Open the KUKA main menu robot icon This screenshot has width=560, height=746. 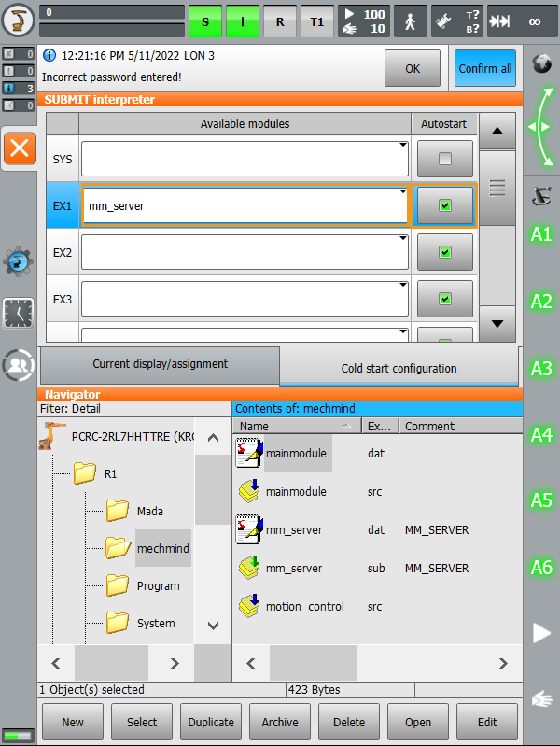coord(18,21)
